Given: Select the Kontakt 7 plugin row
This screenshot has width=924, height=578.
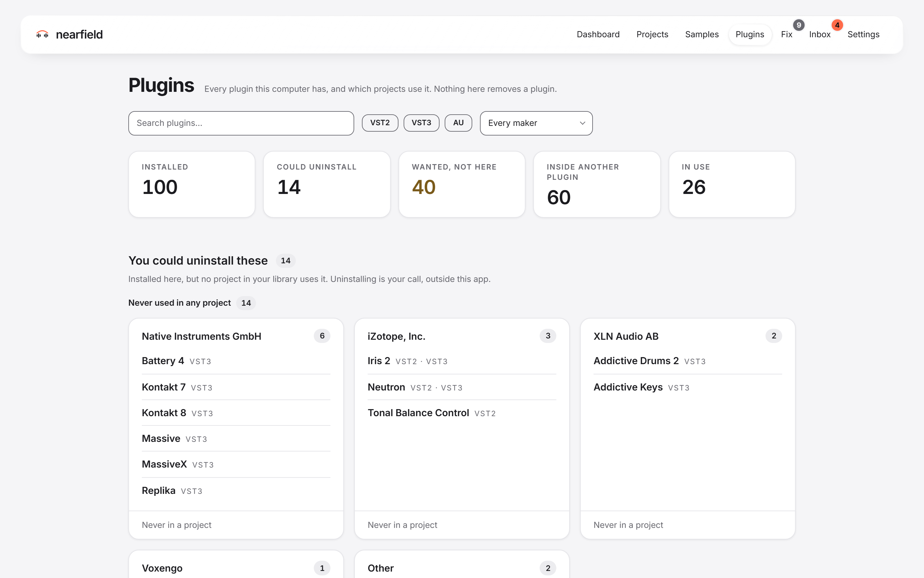Looking at the screenshot, I should coord(236,387).
